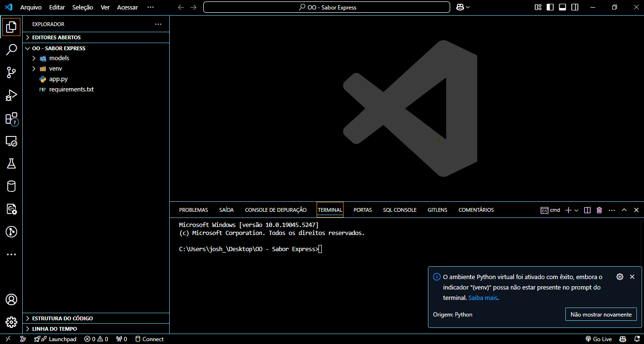The width and height of the screenshot is (644, 344).
Task: Open the overflow menu ellipsis in menu bar
Action: click(x=151, y=7)
